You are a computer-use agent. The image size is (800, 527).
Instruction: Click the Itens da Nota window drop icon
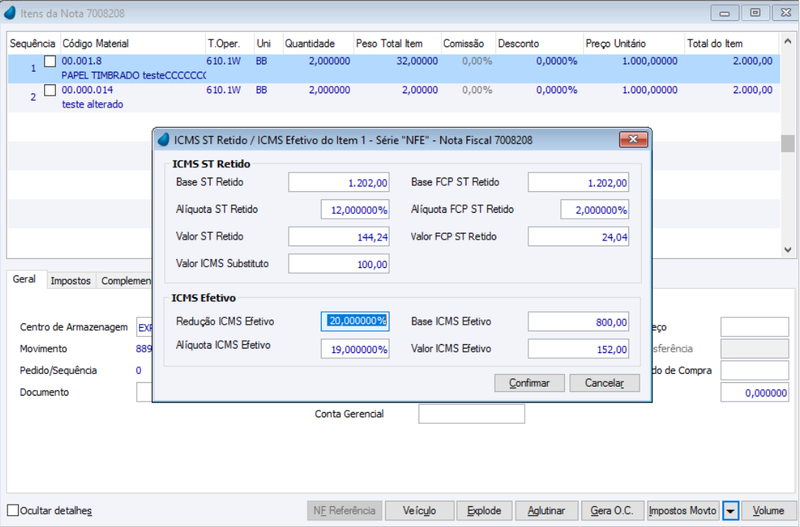(10, 13)
